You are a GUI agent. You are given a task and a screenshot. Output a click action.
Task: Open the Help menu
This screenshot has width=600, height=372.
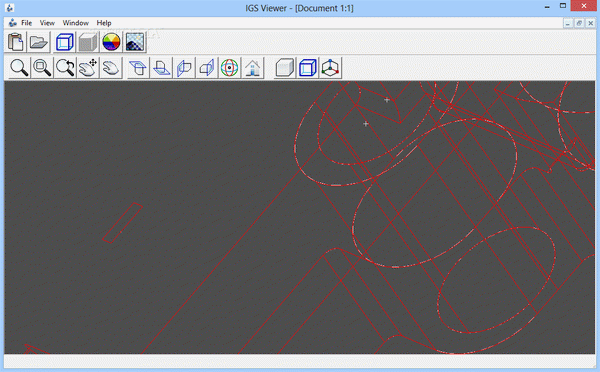click(x=104, y=23)
